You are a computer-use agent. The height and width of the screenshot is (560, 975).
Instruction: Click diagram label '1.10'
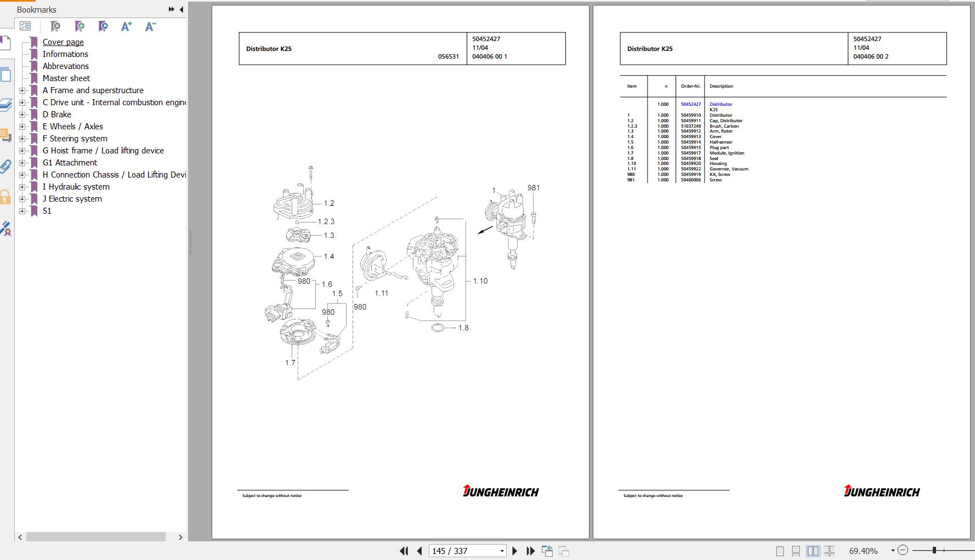480,281
